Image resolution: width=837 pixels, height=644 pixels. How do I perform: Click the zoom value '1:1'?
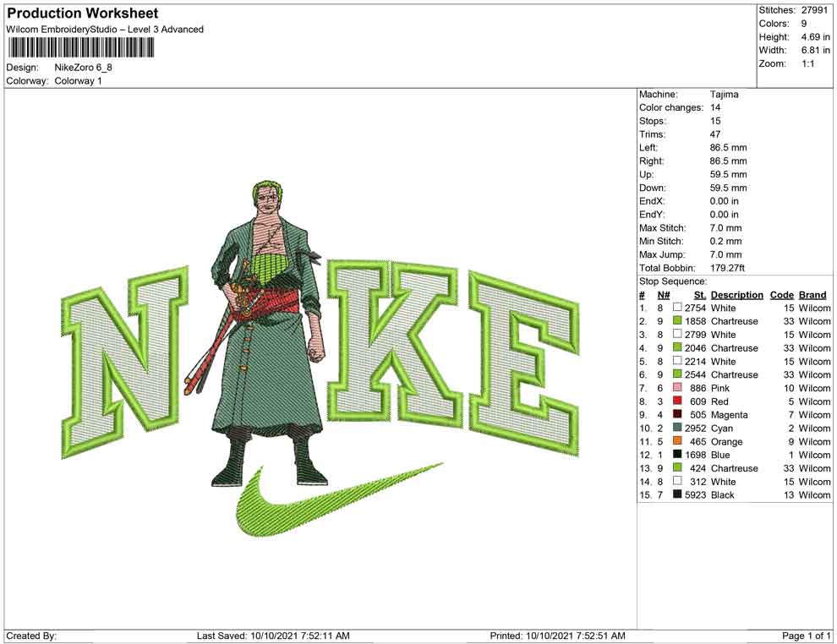807,63
